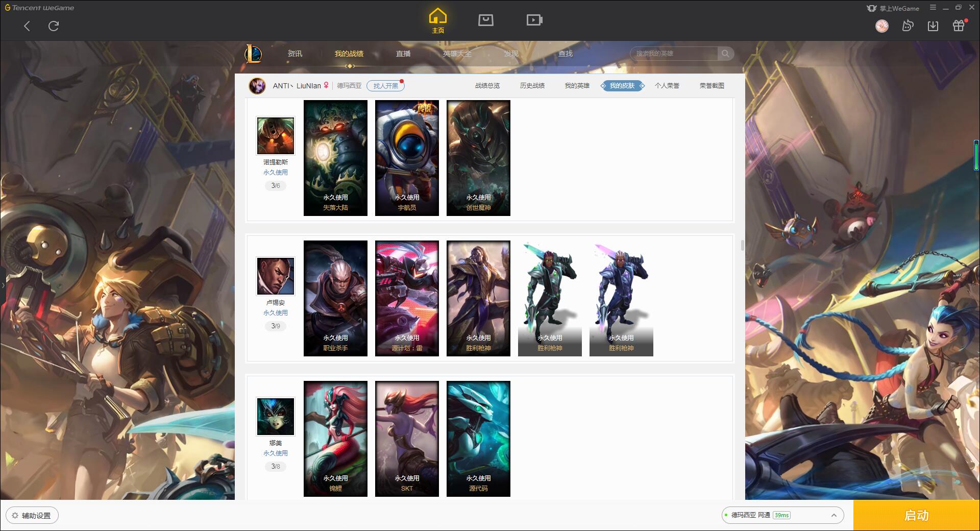Image resolution: width=980 pixels, height=531 pixels.
Task: Open the 我的英雄 sub-tab
Action: pos(577,86)
